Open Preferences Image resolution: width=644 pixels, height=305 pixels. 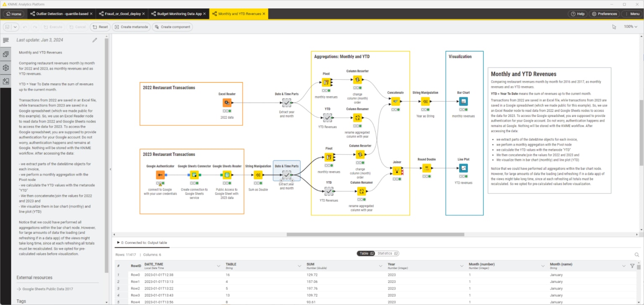(x=604, y=14)
